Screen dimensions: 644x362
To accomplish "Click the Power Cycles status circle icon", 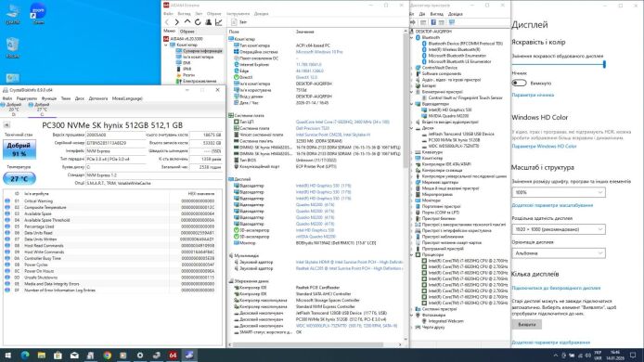I will (x=7, y=265).
